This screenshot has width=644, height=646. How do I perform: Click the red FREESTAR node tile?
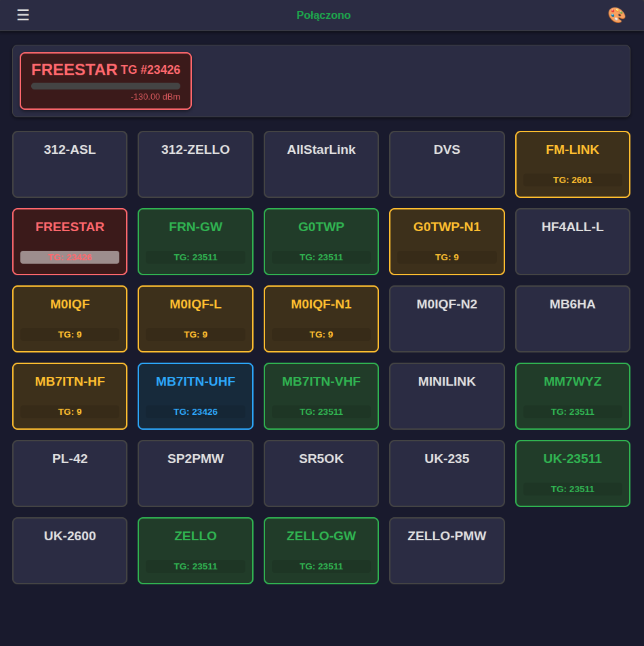(x=70, y=241)
